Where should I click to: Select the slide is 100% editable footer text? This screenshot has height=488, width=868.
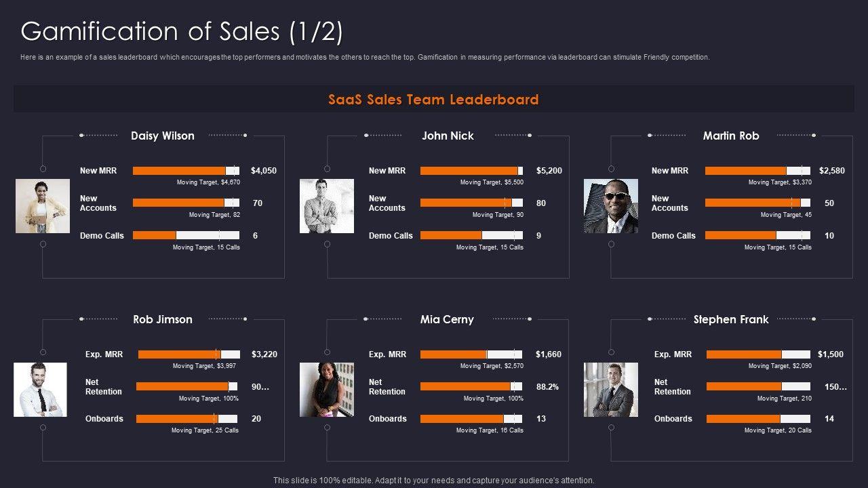[433, 481]
